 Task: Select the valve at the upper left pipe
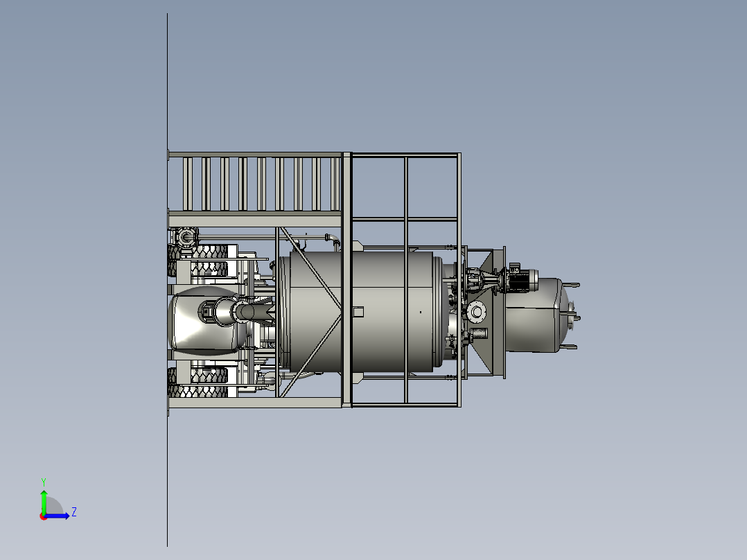click(x=186, y=237)
